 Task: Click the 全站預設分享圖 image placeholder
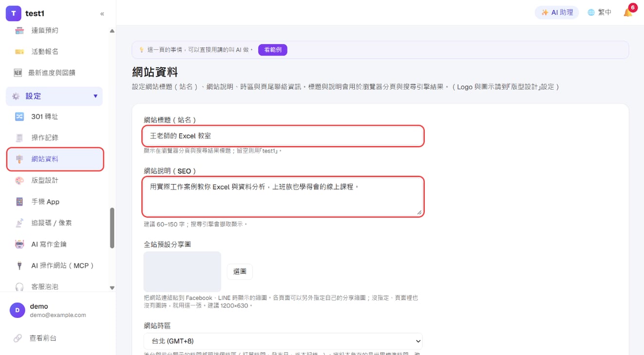point(182,272)
